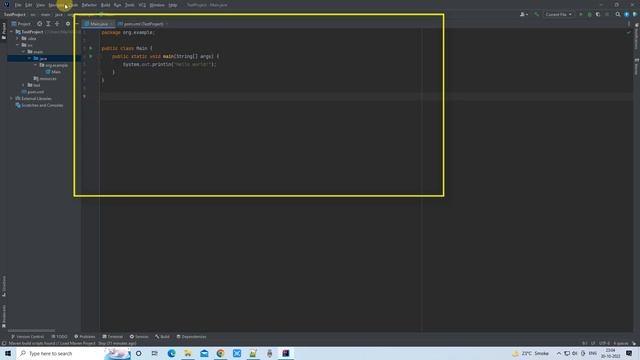
Task: Open the Dependencies tool window
Action: click(191, 337)
